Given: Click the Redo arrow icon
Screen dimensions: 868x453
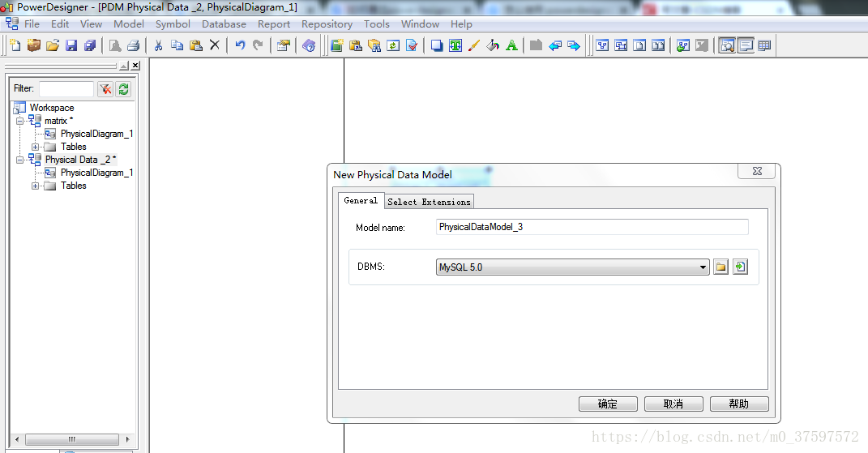Looking at the screenshot, I should [x=258, y=45].
